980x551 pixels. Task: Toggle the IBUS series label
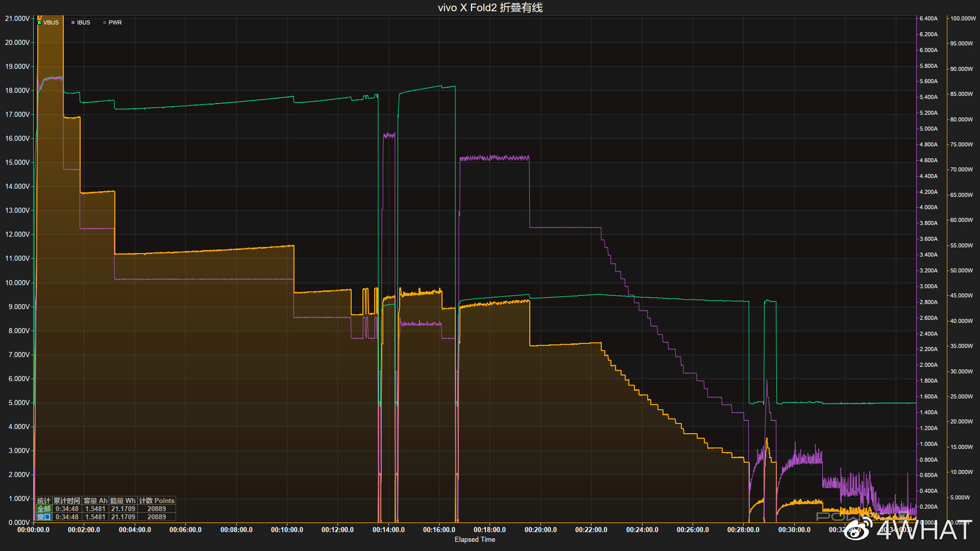pos(84,22)
